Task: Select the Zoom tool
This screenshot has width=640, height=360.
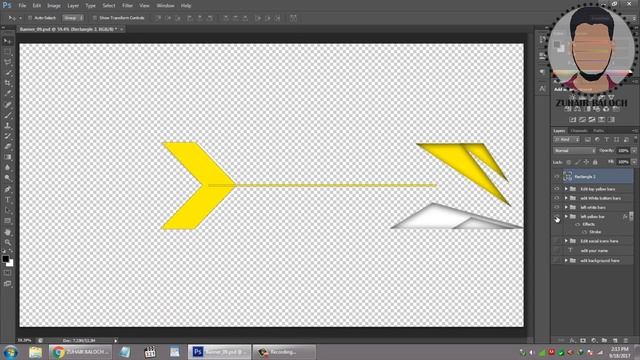Action: [x=7, y=242]
